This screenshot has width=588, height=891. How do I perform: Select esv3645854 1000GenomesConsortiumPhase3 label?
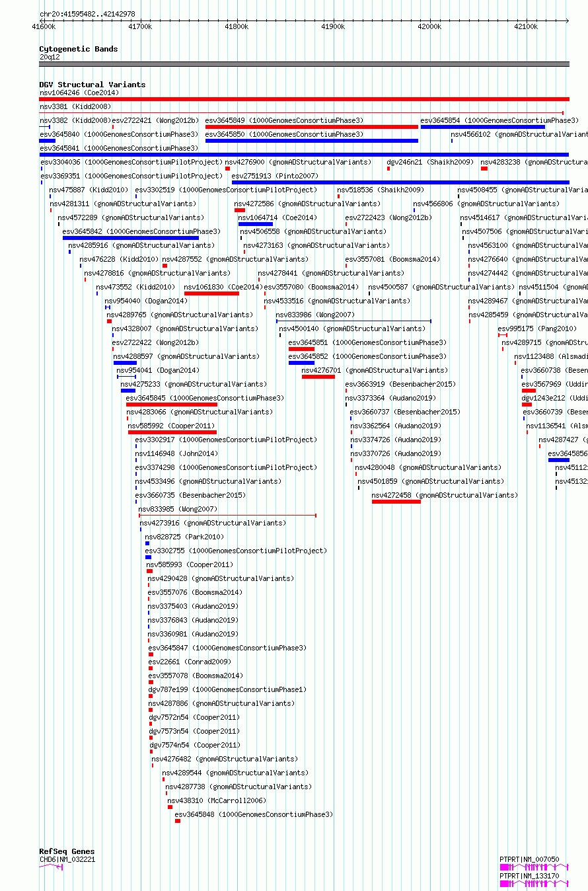click(499, 120)
